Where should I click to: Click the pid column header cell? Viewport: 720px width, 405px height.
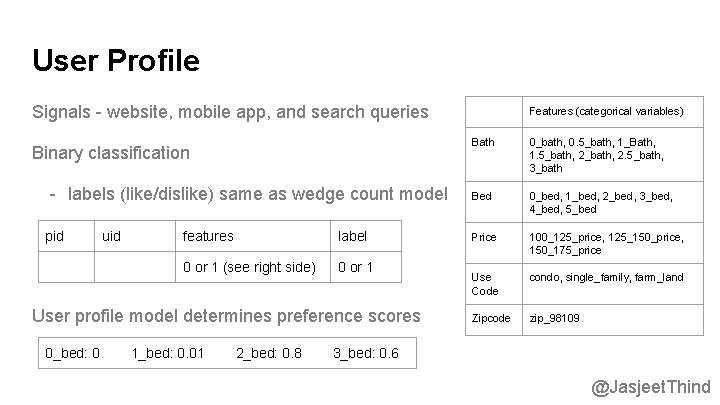coord(67,236)
